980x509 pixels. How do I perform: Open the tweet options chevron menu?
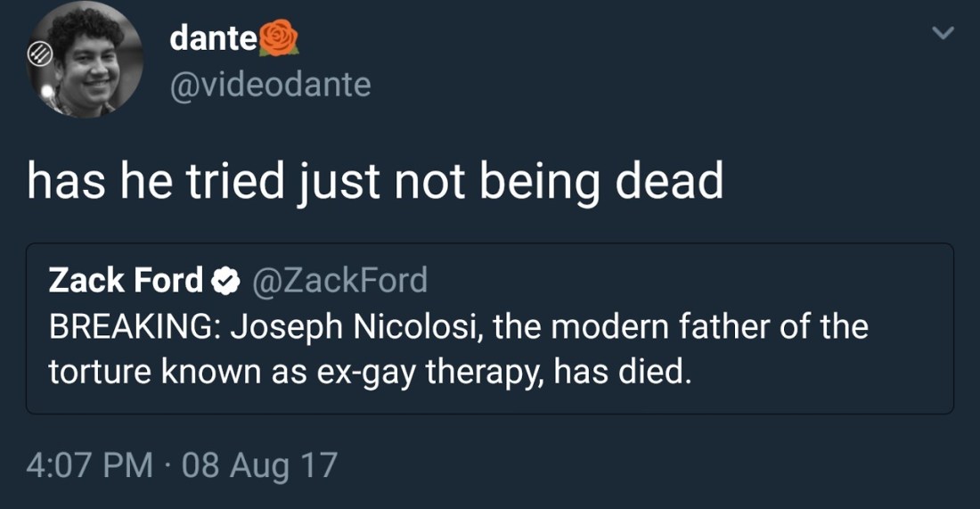point(942,34)
